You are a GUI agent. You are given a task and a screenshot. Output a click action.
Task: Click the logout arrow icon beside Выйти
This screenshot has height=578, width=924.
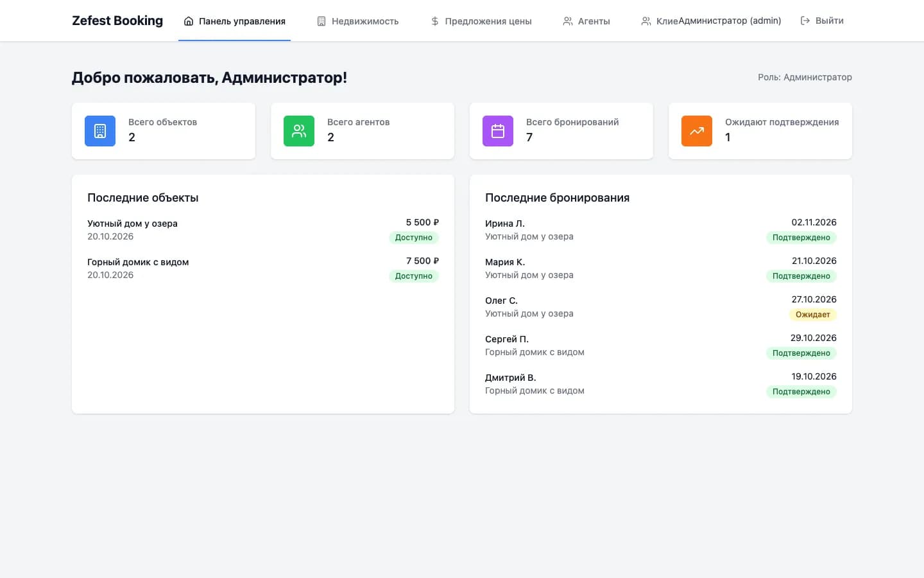[805, 21]
